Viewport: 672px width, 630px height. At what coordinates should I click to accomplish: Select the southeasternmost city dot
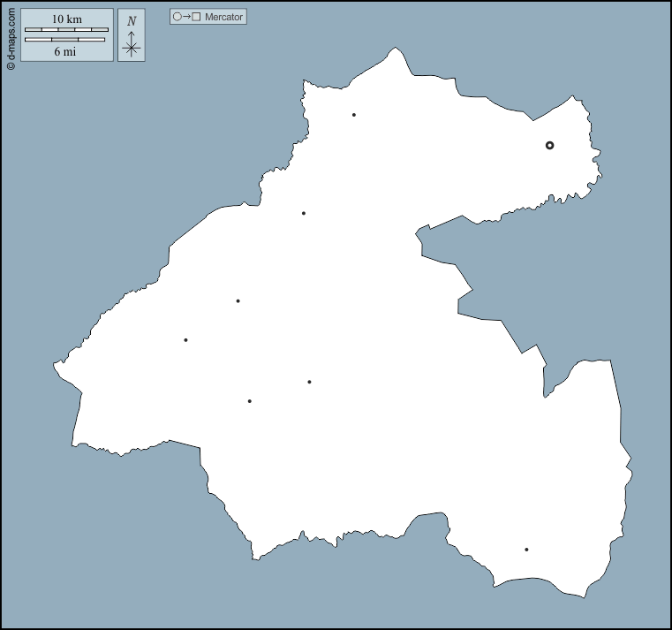coord(526,550)
